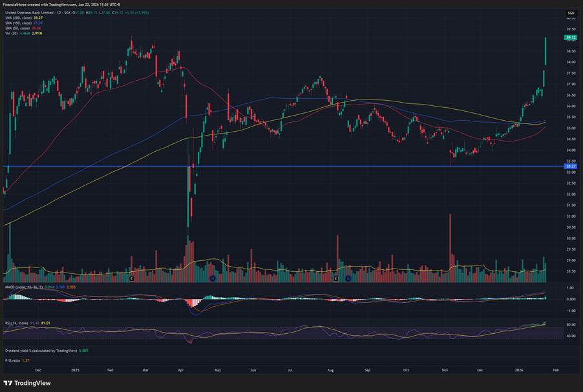Click the green 39.12 current price label
583x392 pixels.
(571, 38)
